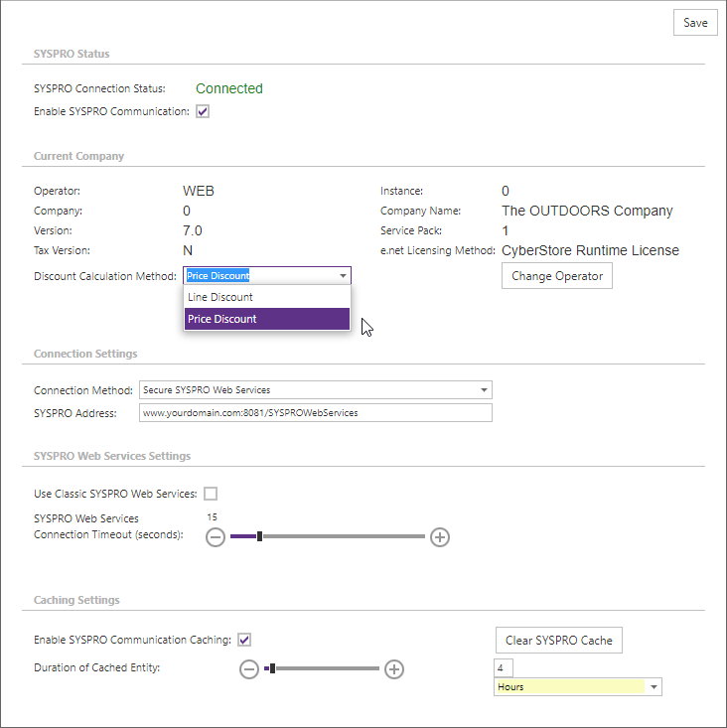Click the cache duration value field showing 4

(x=504, y=668)
